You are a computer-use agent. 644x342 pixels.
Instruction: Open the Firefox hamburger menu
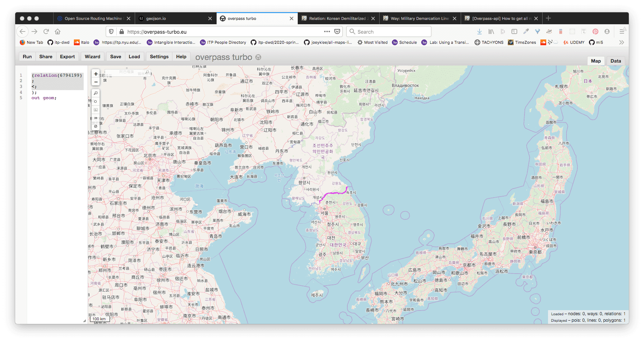click(x=622, y=32)
